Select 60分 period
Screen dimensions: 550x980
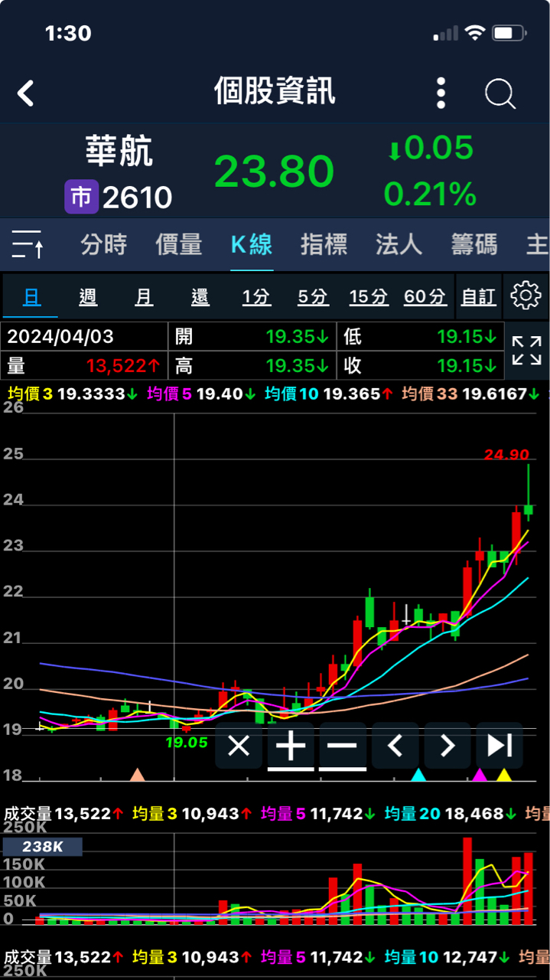click(x=425, y=296)
